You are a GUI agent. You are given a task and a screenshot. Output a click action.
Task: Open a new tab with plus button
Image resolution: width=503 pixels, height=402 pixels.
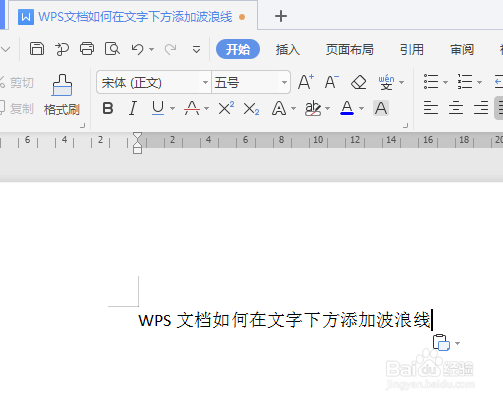281,16
